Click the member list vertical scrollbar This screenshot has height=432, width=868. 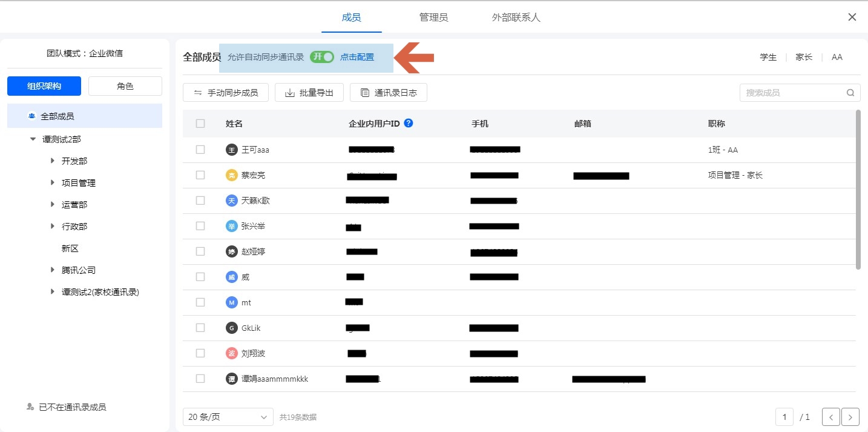(858, 189)
